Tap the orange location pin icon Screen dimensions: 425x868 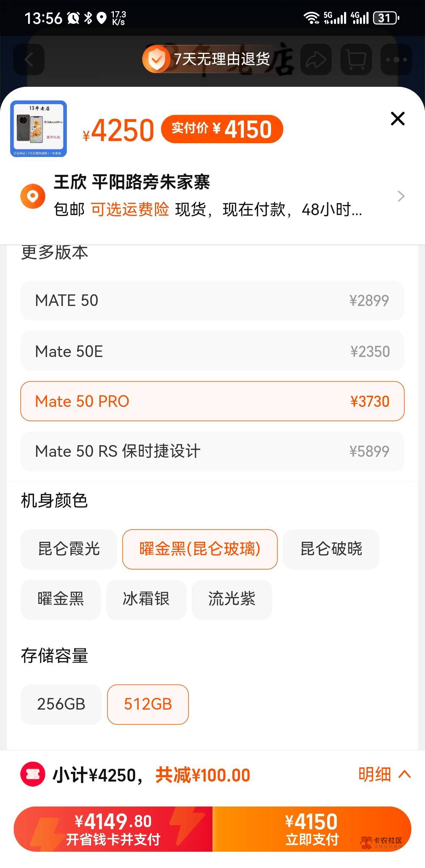pyautogui.click(x=33, y=196)
